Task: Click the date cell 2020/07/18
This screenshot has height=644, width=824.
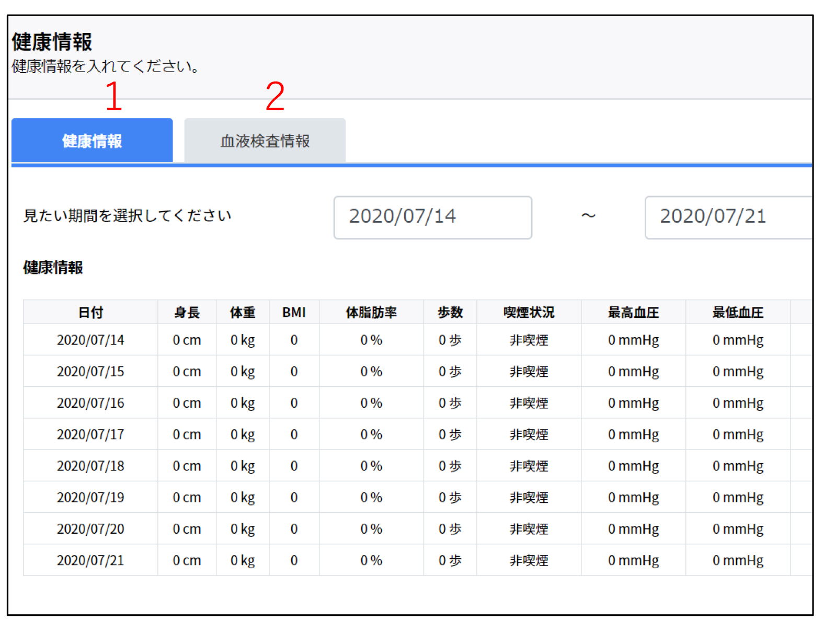Action: [90, 466]
